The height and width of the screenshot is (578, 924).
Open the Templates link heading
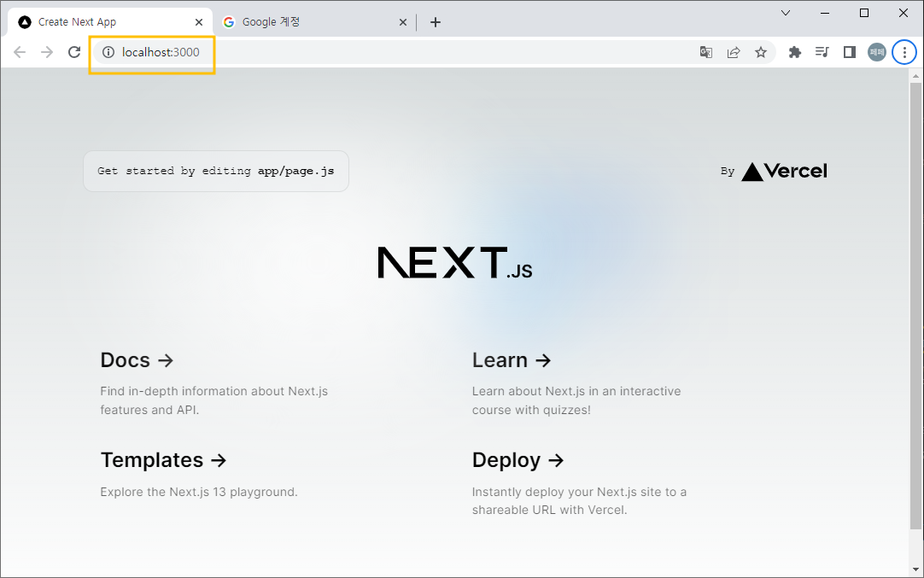coord(163,460)
